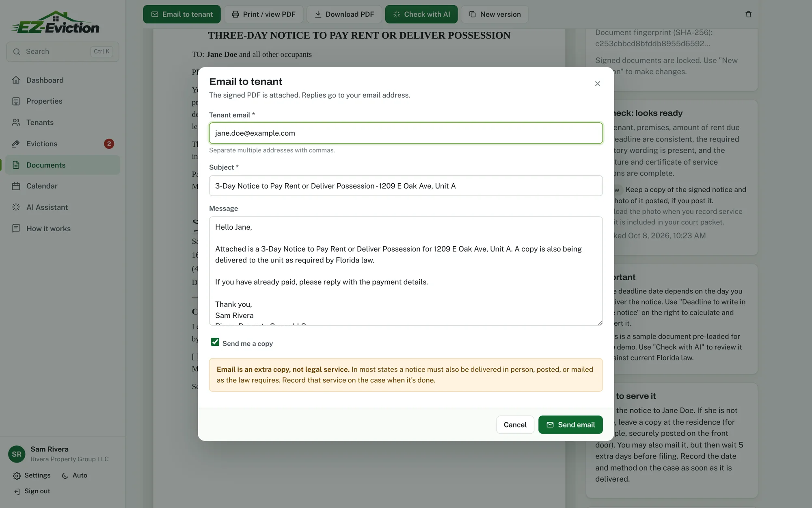This screenshot has height=508, width=812.
Task: Click the Cancel button
Action: point(515,425)
